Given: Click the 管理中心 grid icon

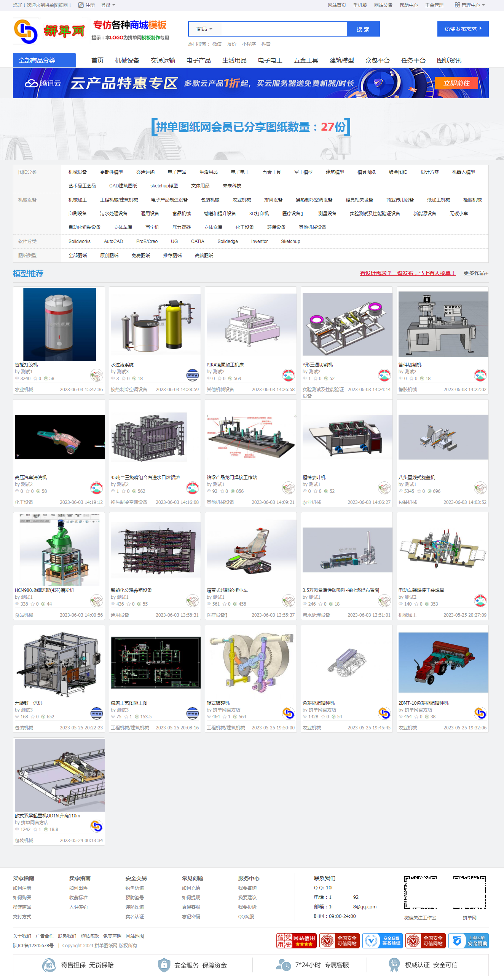Looking at the screenshot, I should (457, 5).
